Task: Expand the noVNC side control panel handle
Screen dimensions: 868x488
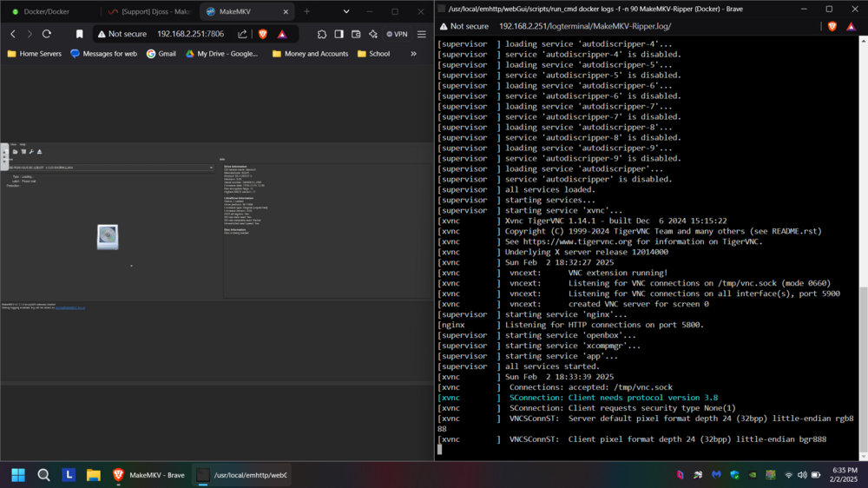Action: click(3, 156)
